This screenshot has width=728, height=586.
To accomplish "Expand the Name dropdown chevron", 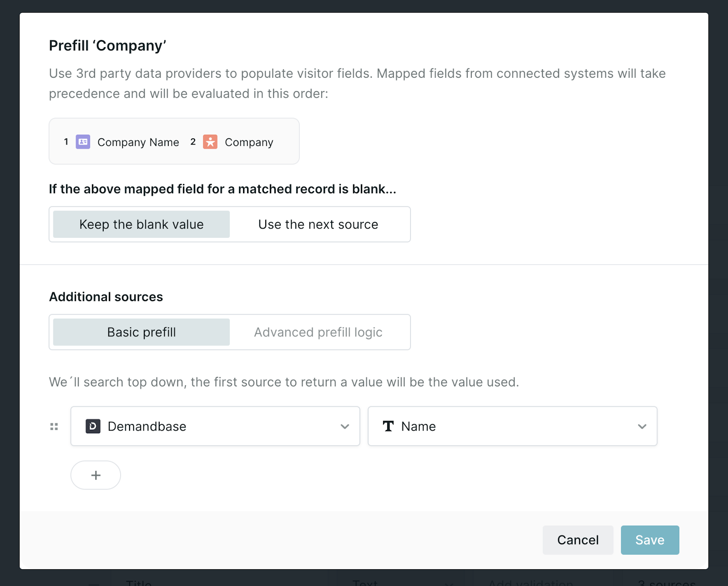I will 642,426.
